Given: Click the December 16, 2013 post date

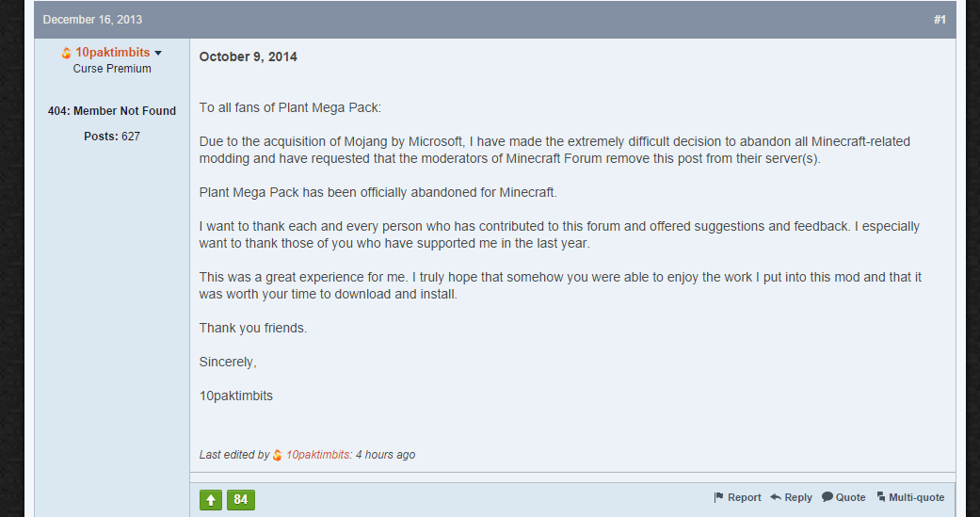Looking at the screenshot, I should tap(92, 20).
